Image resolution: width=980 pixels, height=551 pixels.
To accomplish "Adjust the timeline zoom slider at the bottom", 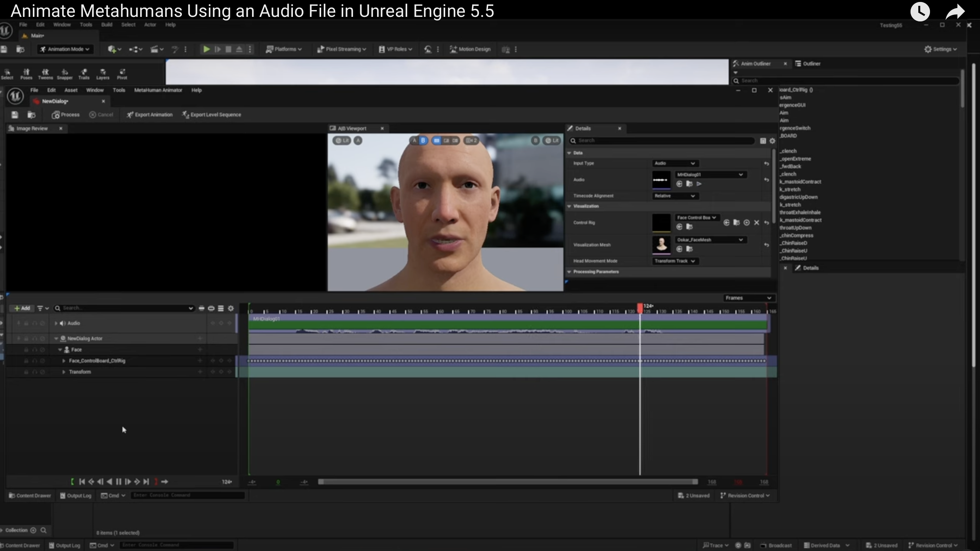I will point(508,482).
